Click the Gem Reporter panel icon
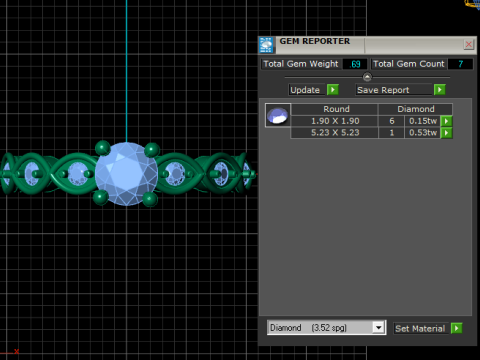The height and width of the screenshot is (360, 480). pos(266,45)
